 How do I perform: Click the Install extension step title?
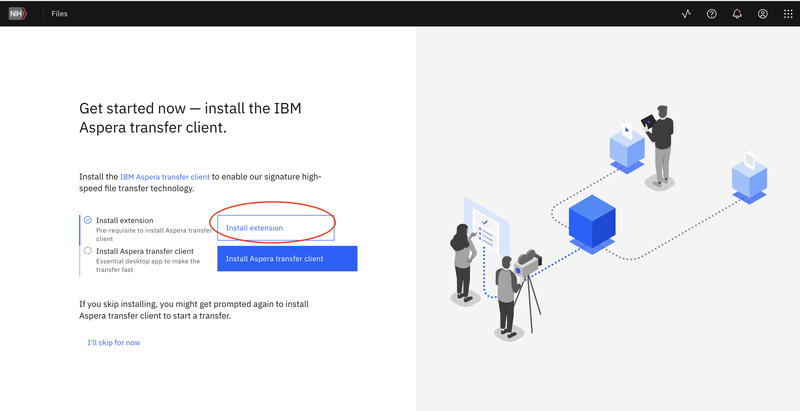124,221
